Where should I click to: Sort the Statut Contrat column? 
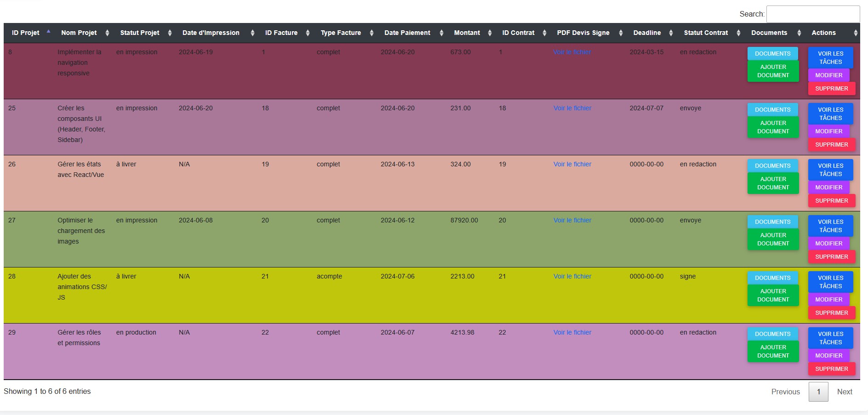(739, 33)
